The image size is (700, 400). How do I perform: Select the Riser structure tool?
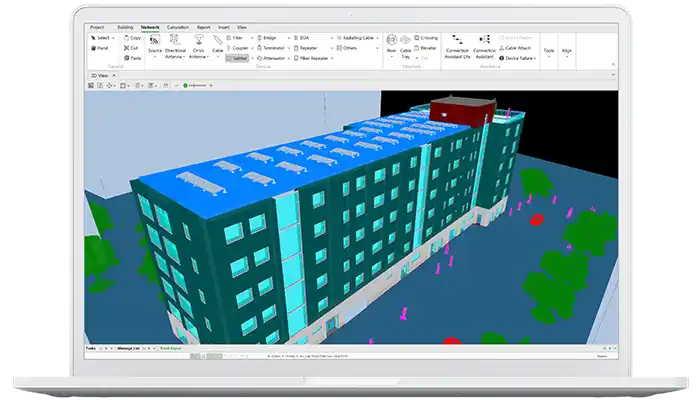tap(391, 43)
